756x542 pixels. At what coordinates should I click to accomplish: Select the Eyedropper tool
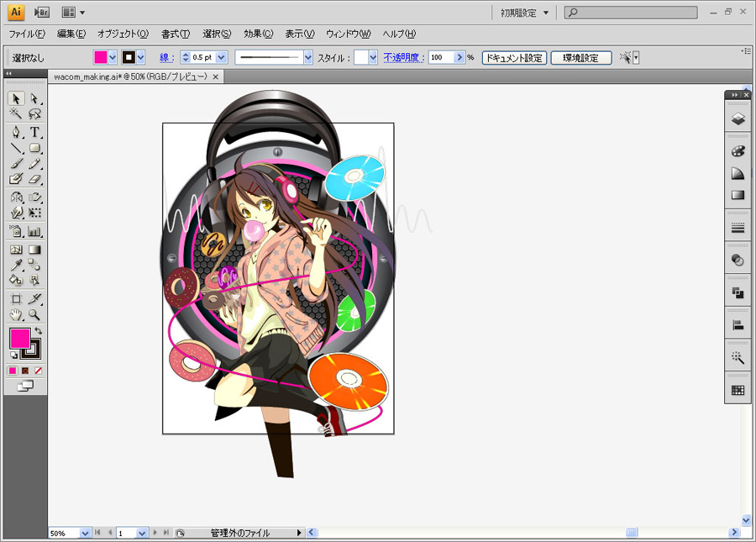pyautogui.click(x=16, y=265)
